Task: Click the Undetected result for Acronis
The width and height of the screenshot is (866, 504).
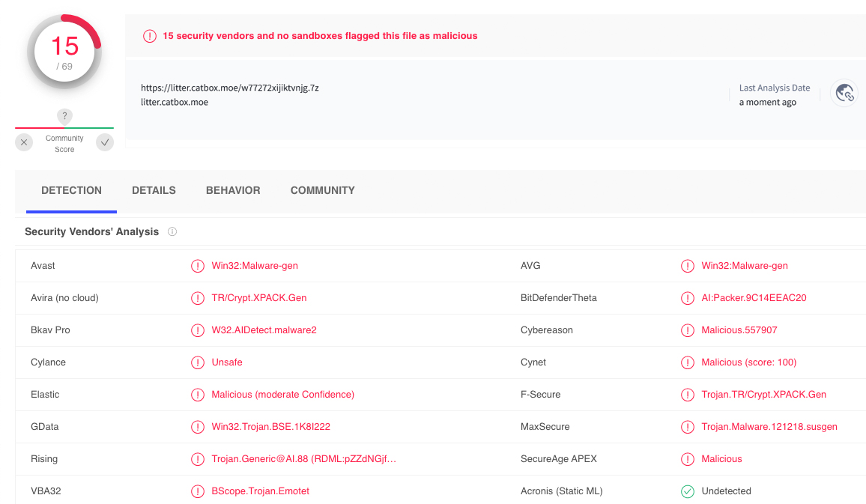Action: 726,491
